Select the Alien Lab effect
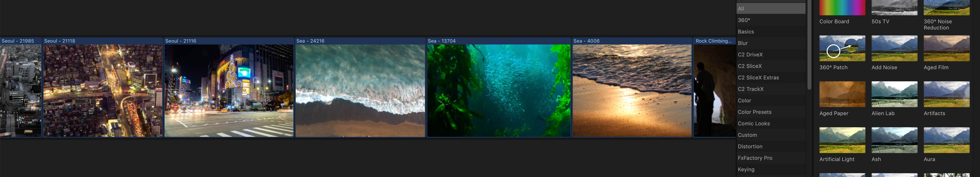The image size is (980, 177). click(894, 94)
